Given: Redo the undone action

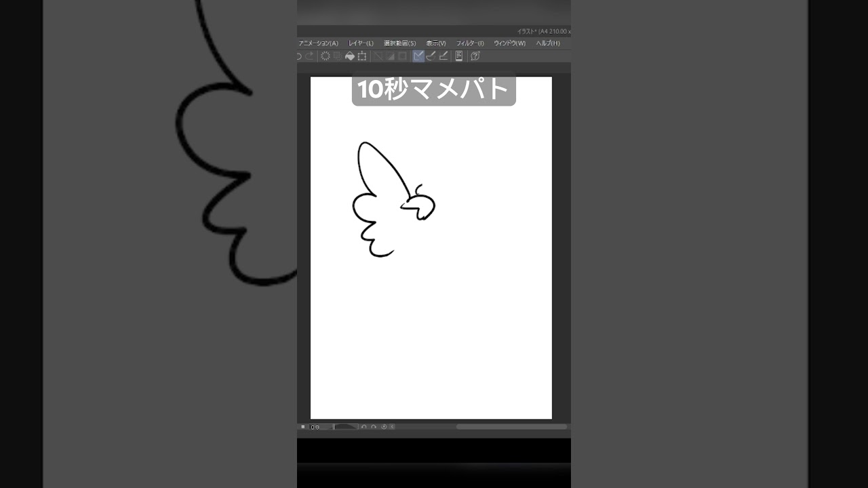Looking at the screenshot, I should [308, 56].
